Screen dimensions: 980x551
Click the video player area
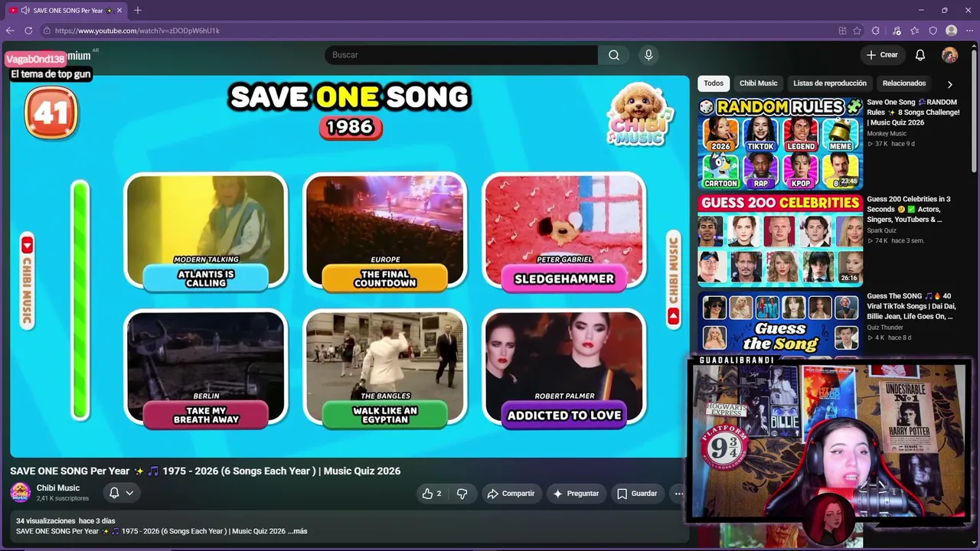click(350, 266)
